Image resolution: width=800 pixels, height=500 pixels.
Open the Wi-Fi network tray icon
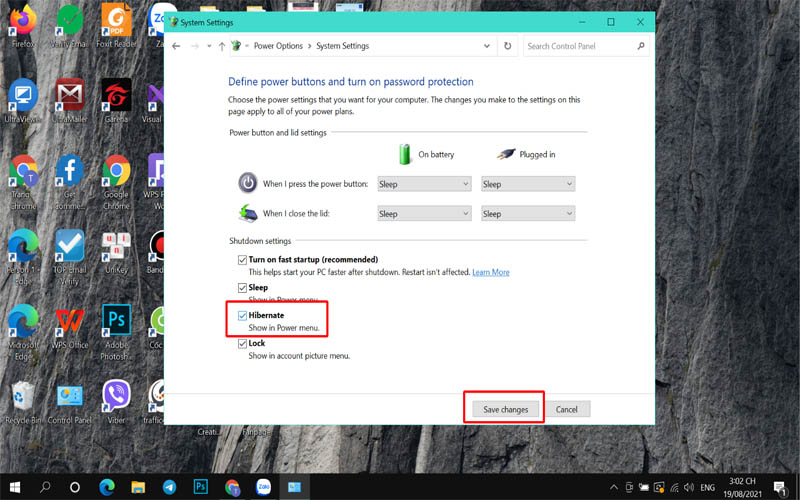[674, 487]
